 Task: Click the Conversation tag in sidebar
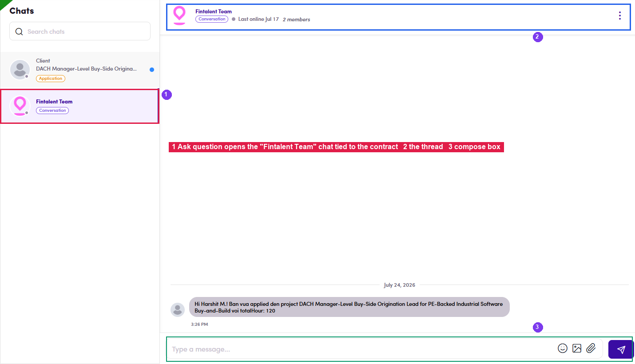(x=52, y=111)
